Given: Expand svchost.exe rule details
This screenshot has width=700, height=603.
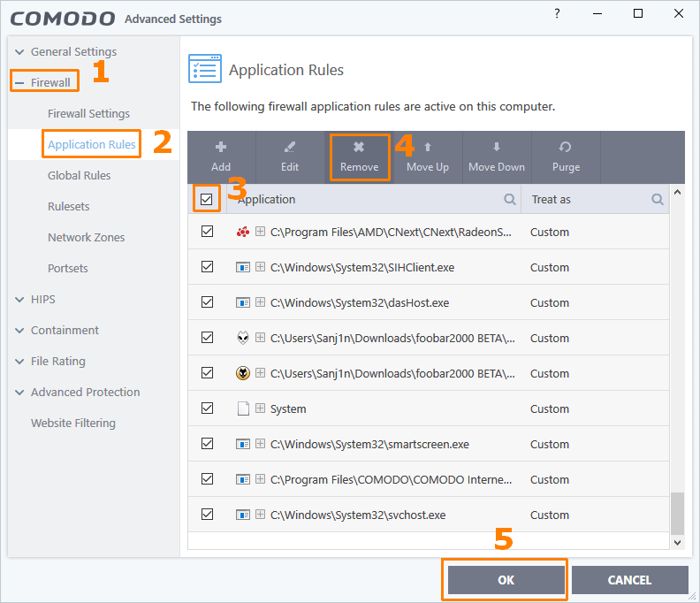Looking at the screenshot, I should click(260, 514).
